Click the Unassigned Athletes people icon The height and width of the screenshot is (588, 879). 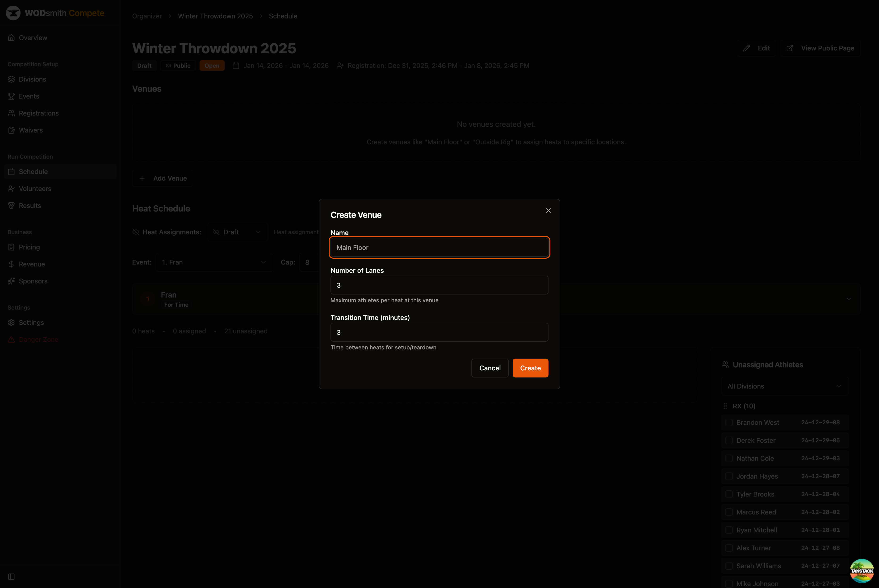tap(725, 364)
